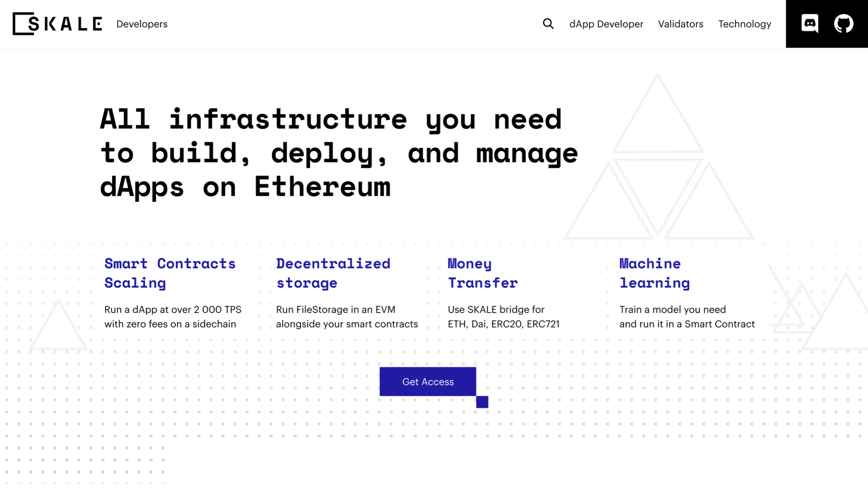Click the SKALE logo
This screenshot has height=488, width=868.
coord(57,23)
